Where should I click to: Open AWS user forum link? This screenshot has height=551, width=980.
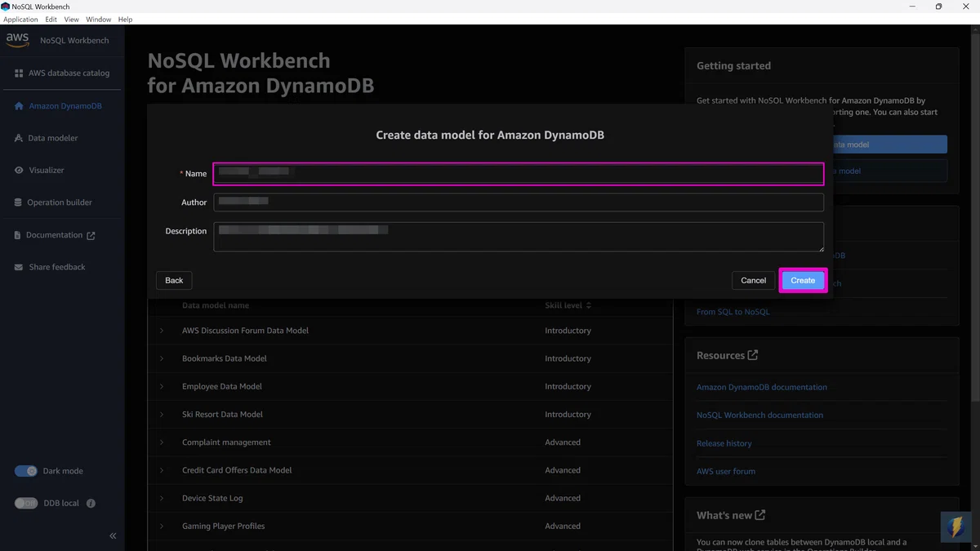coord(726,471)
